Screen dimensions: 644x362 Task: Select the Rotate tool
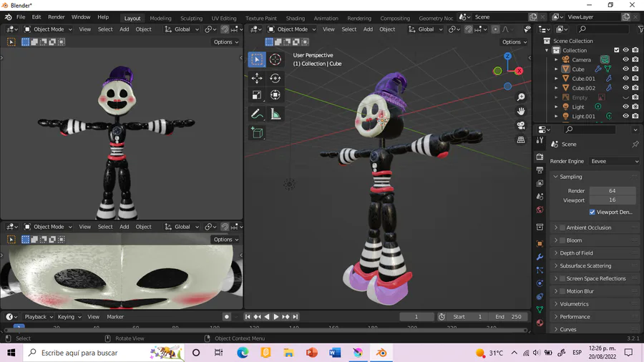click(x=275, y=78)
